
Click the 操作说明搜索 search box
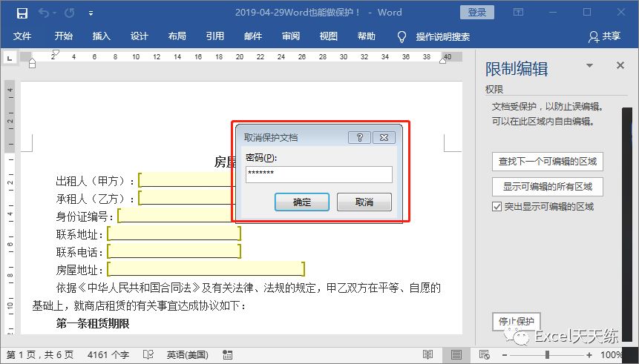pos(442,36)
